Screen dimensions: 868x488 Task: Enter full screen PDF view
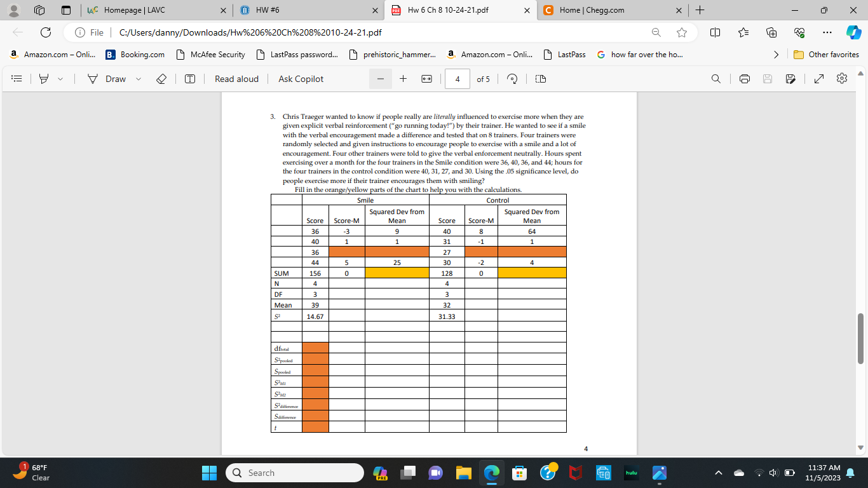tap(819, 79)
